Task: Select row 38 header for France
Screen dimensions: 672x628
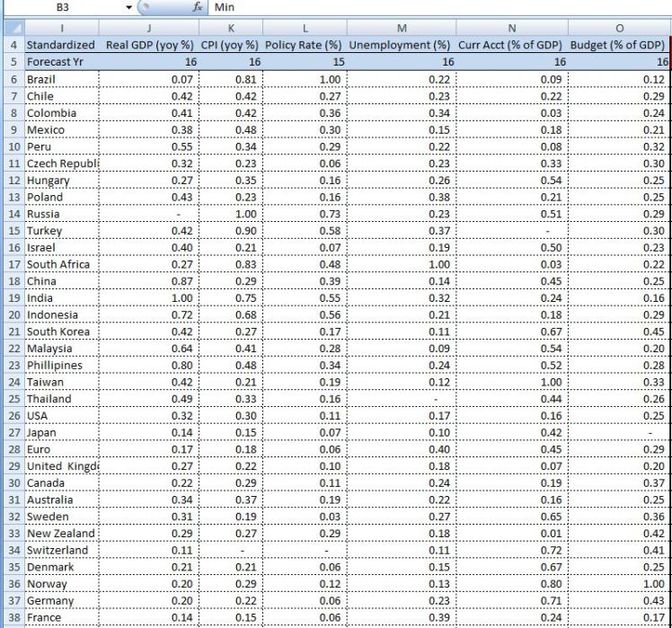Action: (x=11, y=618)
